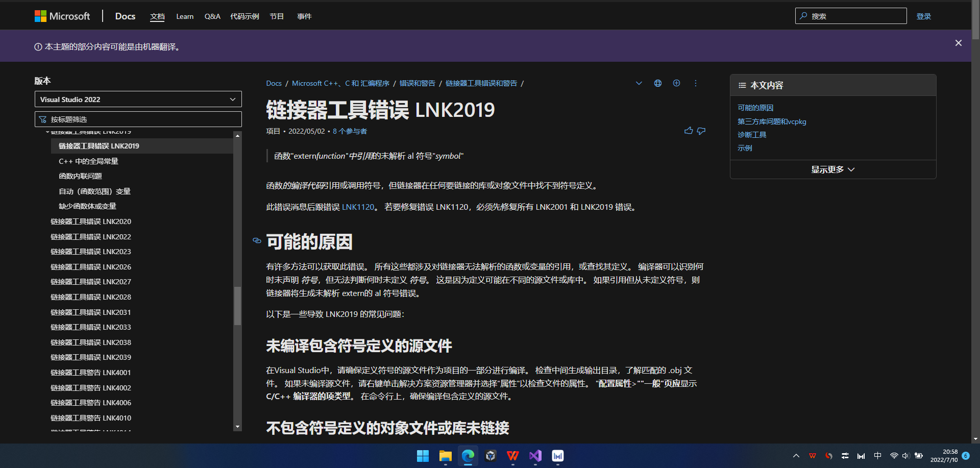Open C++ 中的全局常量 in the sidebar

(x=88, y=161)
